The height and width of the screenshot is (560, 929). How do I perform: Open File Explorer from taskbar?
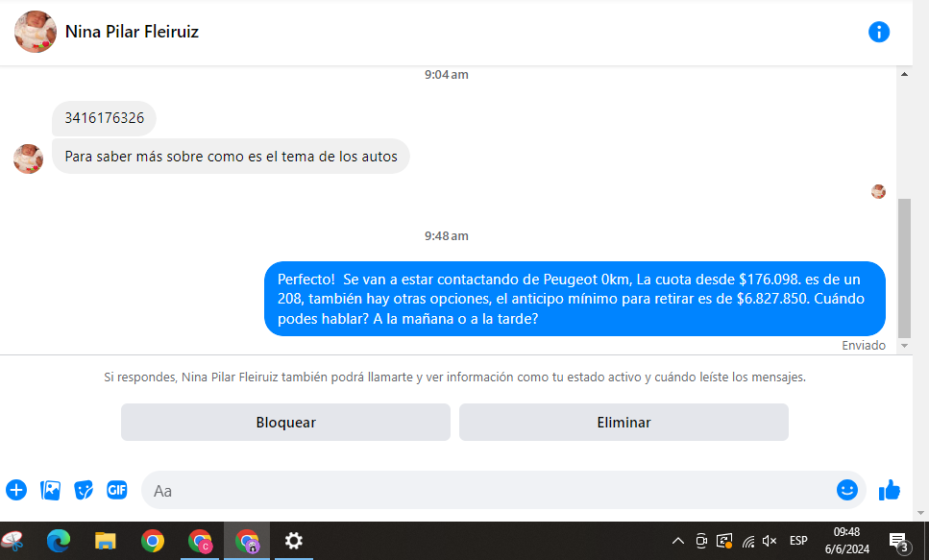pyautogui.click(x=106, y=541)
